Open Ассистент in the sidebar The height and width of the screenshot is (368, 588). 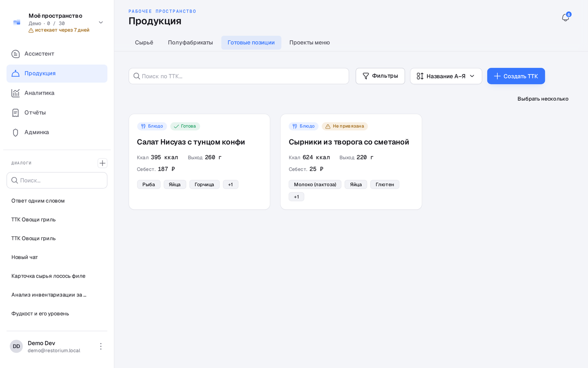coord(57,54)
